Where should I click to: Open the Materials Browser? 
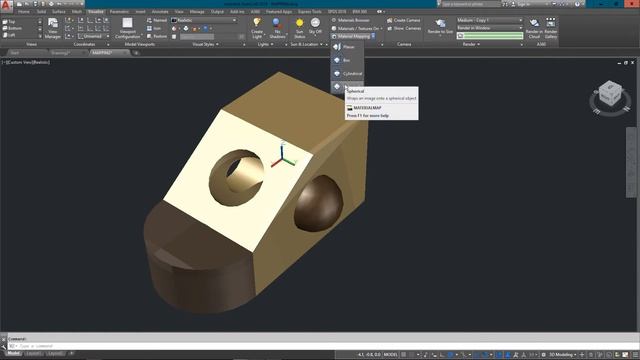(x=351, y=20)
